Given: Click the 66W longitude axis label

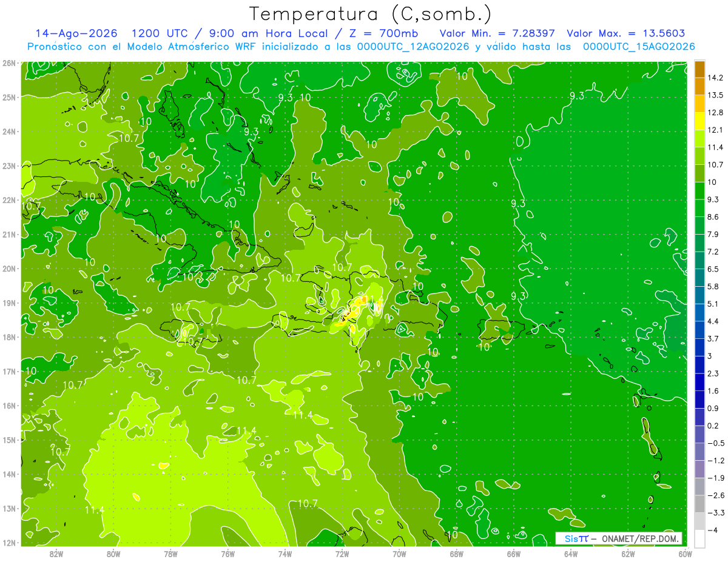Looking at the screenshot, I should point(514,554).
